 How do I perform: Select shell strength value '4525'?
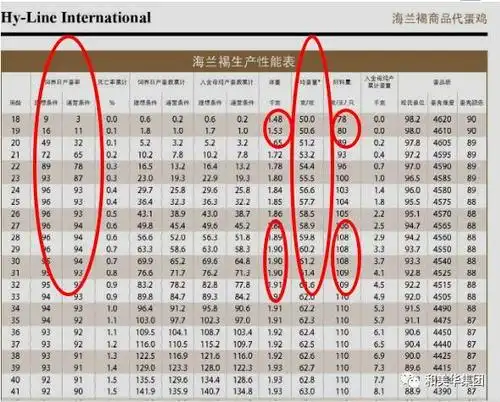(442, 273)
